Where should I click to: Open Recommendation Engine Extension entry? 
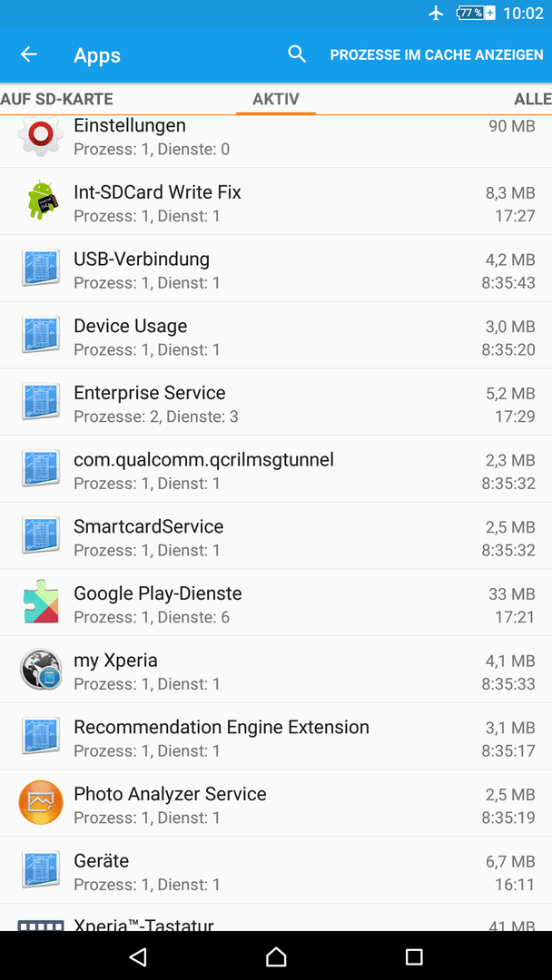point(276,736)
